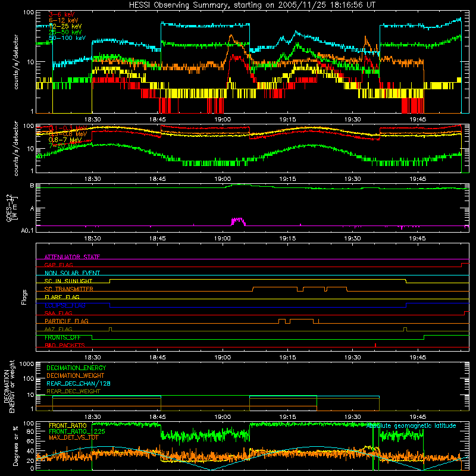Viewport: 476px width, 476px height.
Task: Click the HESSI Observing Summary title text
Action: click(x=252, y=5)
